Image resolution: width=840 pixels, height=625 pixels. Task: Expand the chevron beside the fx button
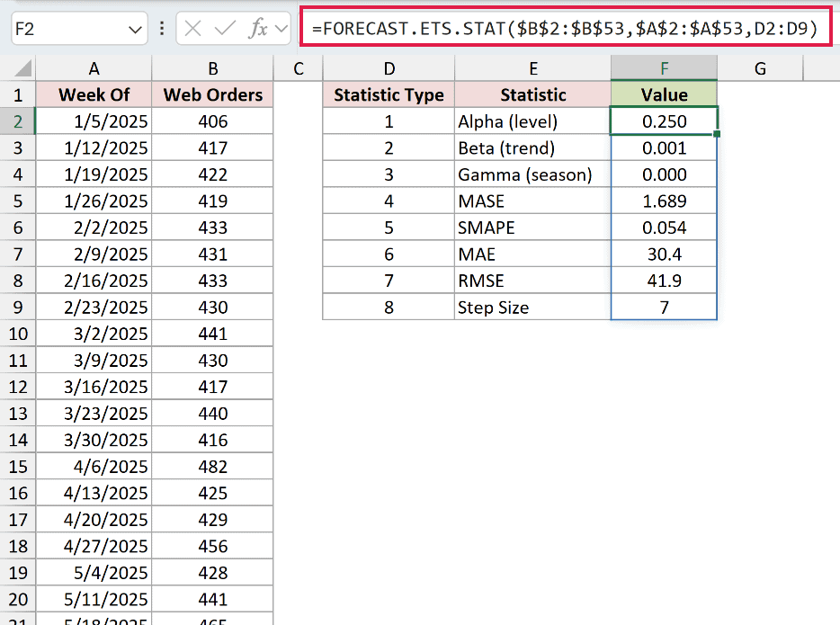[281, 29]
